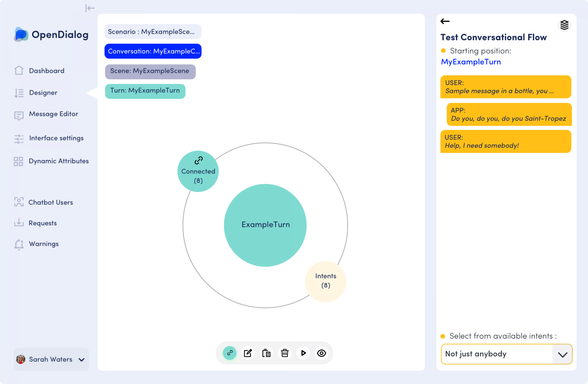Click the layers stack icon

[x=564, y=25]
